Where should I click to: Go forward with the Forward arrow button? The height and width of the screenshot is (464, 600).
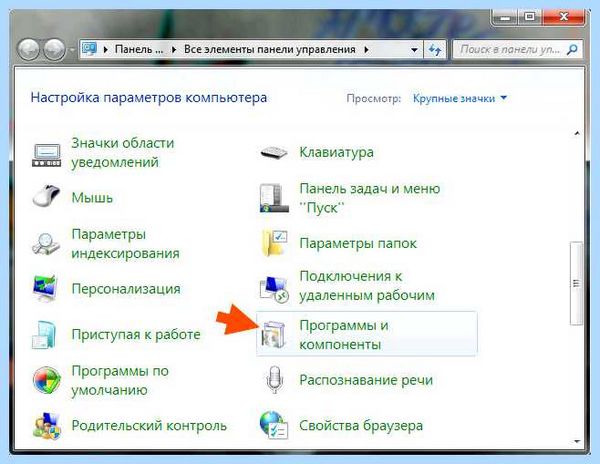(x=54, y=50)
